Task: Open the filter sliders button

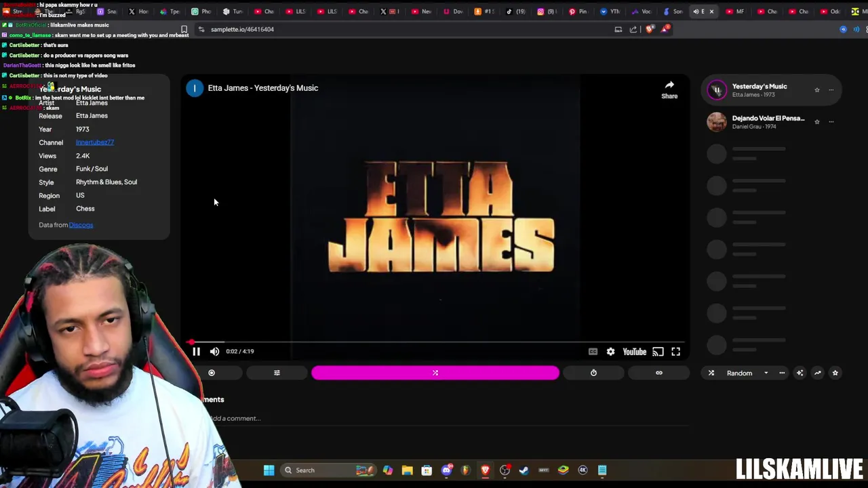Action: coord(277,373)
